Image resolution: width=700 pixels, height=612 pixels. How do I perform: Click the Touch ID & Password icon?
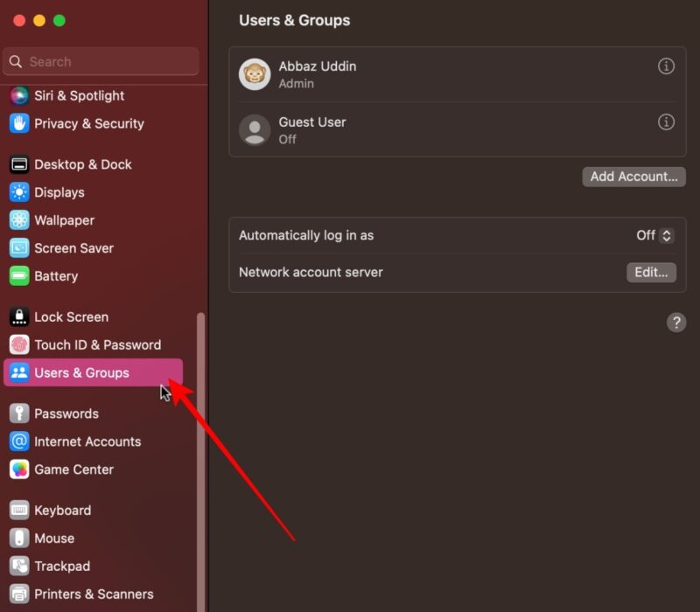19,344
